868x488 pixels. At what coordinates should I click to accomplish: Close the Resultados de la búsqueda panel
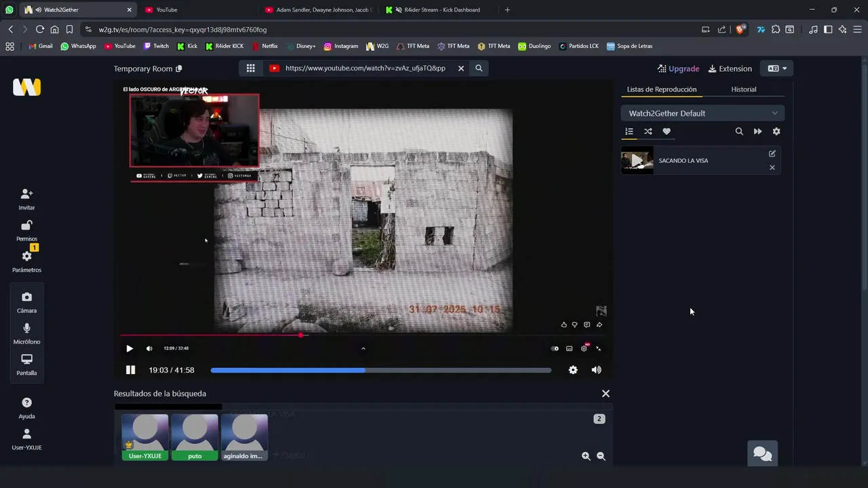606,394
